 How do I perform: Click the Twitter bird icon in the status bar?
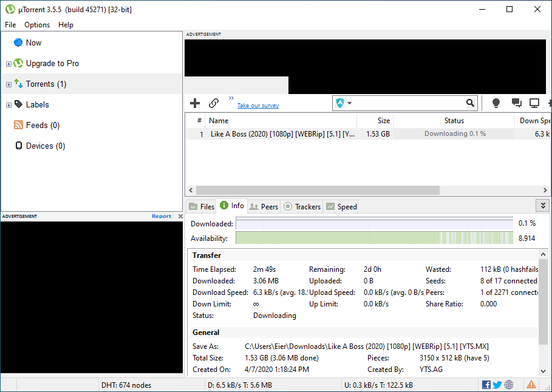pos(497,385)
